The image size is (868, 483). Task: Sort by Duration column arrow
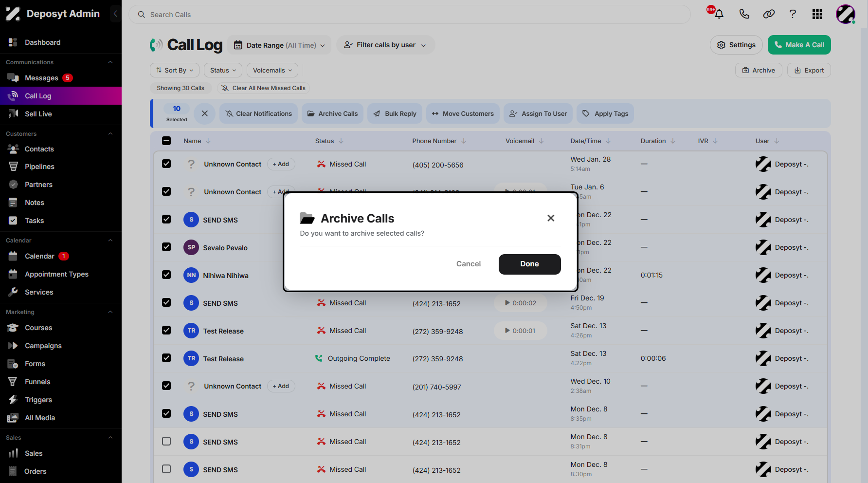click(673, 141)
